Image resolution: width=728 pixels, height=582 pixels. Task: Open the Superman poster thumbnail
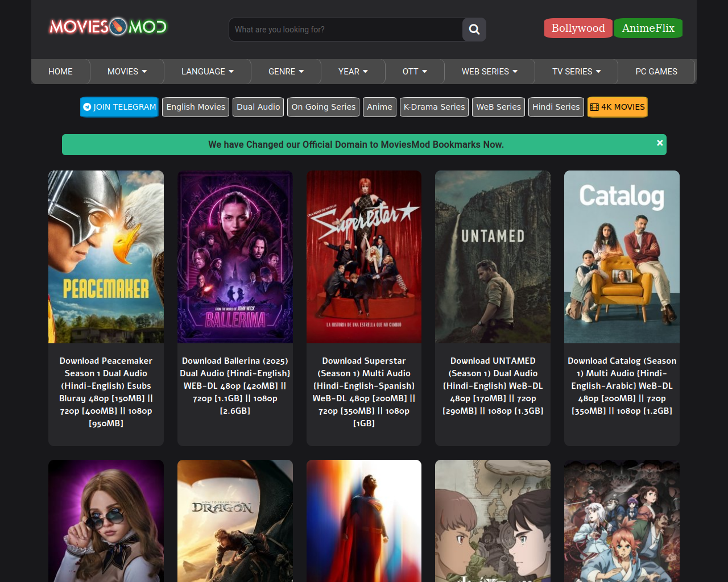[364, 521]
